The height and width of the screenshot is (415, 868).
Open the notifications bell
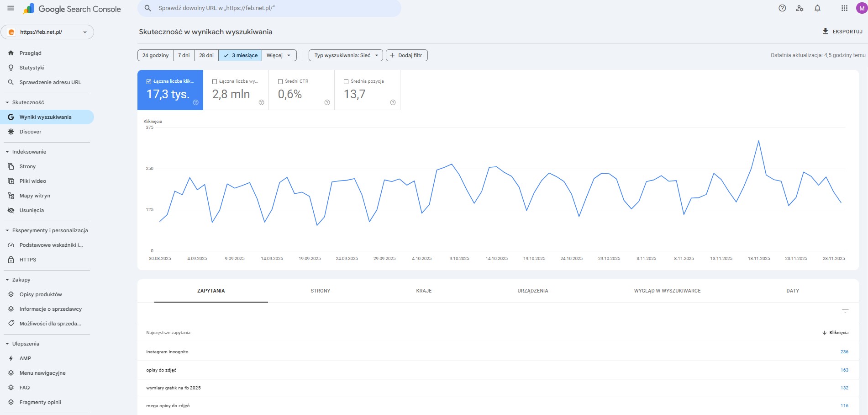(817, 8)
